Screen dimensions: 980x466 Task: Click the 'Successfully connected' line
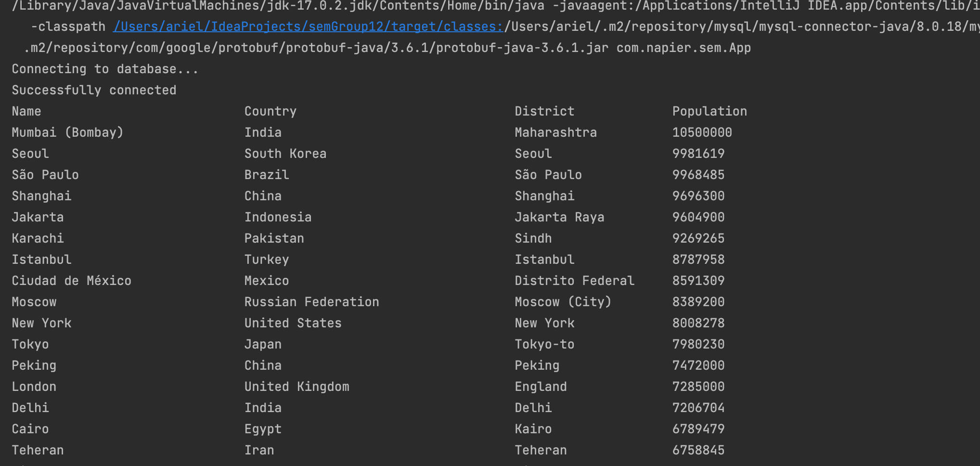tap(94, 90)
